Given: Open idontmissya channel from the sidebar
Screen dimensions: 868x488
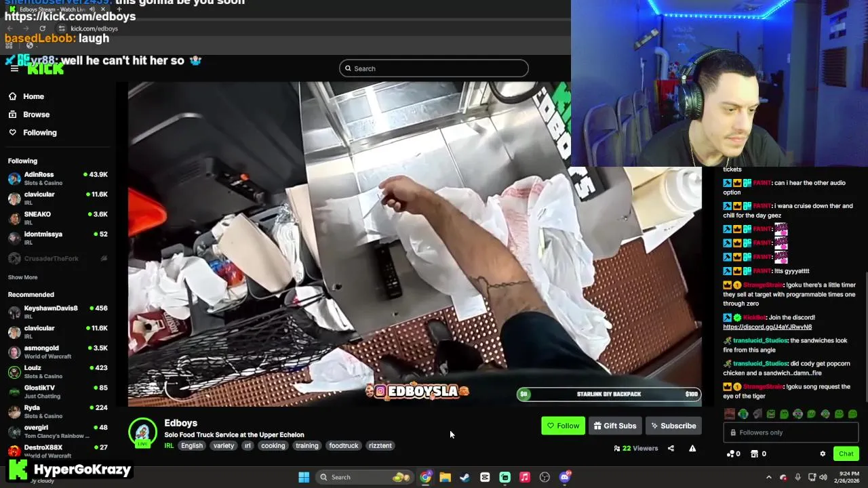Looking at the screenshot, I should [x=58, y=238].
